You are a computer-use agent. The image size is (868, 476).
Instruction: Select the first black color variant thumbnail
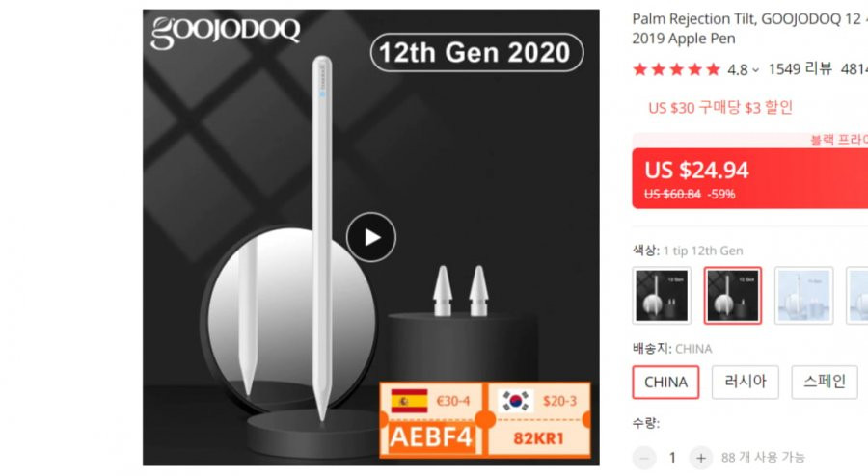pyautogui.click(x=662, y=295)
